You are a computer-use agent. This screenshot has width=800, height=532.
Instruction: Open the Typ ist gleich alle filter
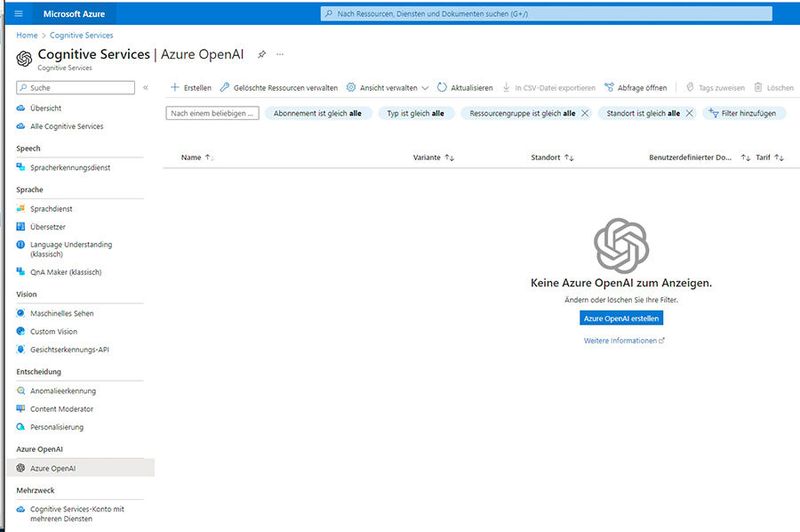click(416, 113)
